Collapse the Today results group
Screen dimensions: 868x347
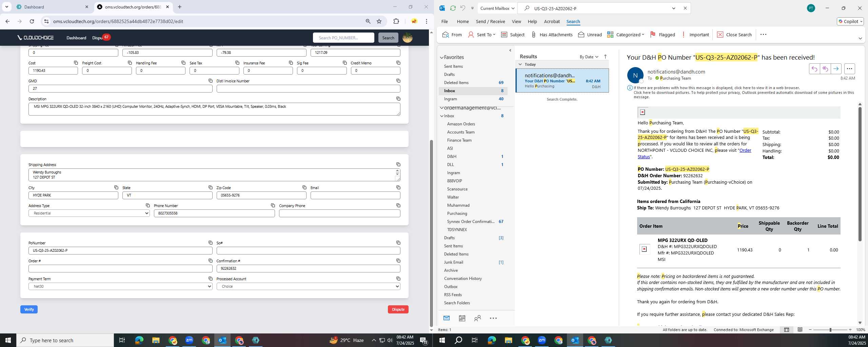point(520,64)
